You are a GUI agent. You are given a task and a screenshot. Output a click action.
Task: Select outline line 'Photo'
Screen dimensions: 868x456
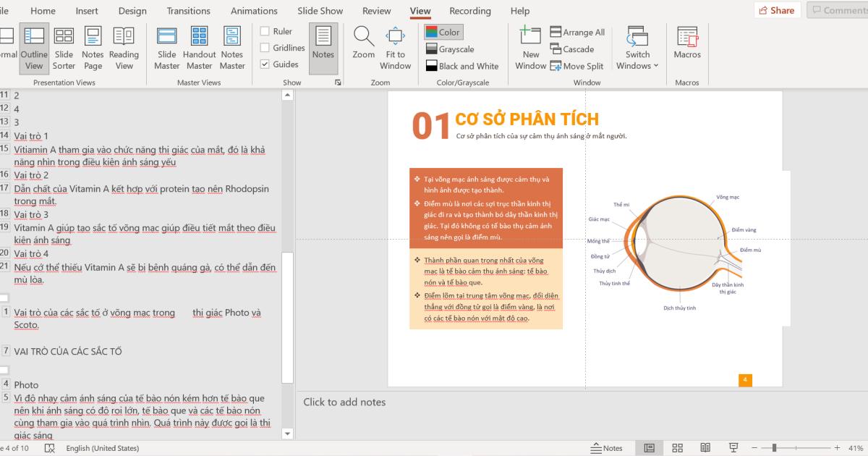coord(26,385)
